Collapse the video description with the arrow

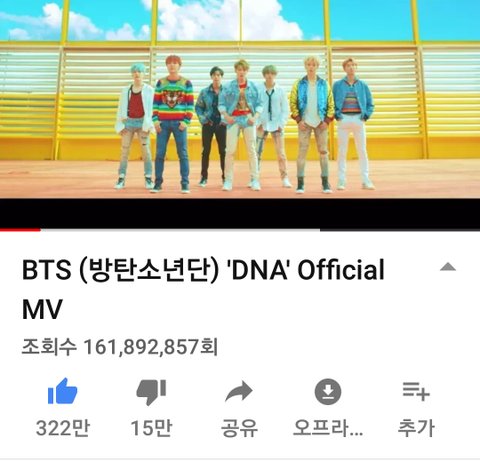pyautogui.click(x=448, y=267)
